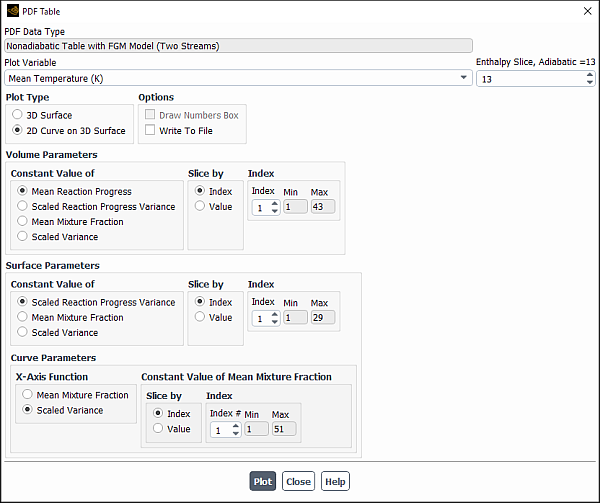Select Scaled Reaction Progress Variance in Volume Parameters
The image size is (600, 503).
[x=22, y=206]
